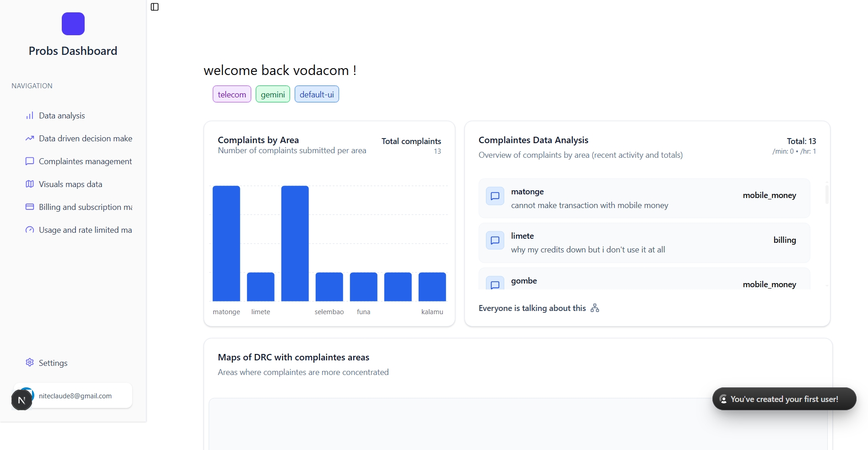This screenshot has height=450, width=868.
Task: Click the matonge complaint message icon
Action: (x=495, y=196)
